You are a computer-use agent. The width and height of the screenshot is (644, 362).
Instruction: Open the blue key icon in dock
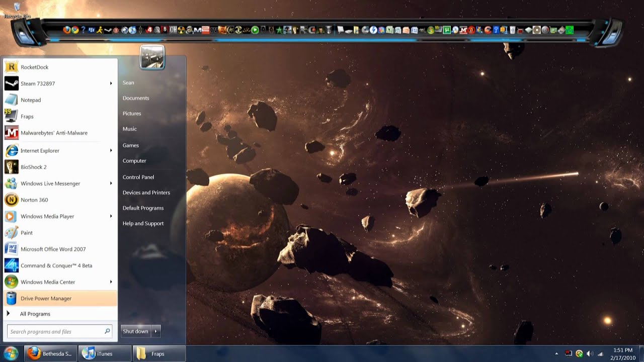point(496,30)
